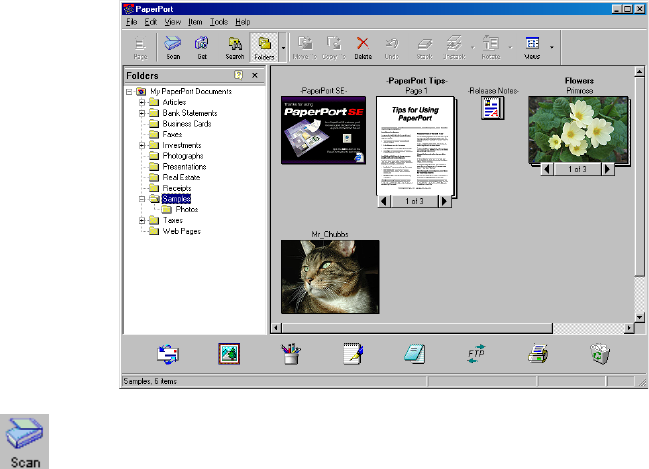Click the recycle bin icon in bottom bar
Screen dimensions: 649x469
pyautogui.click(x=600, y=352)
